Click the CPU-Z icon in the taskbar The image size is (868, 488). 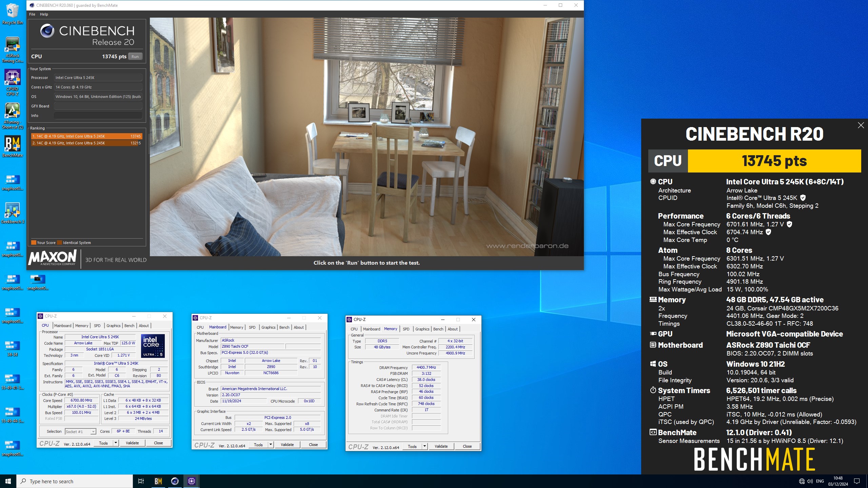click(192, 481)
